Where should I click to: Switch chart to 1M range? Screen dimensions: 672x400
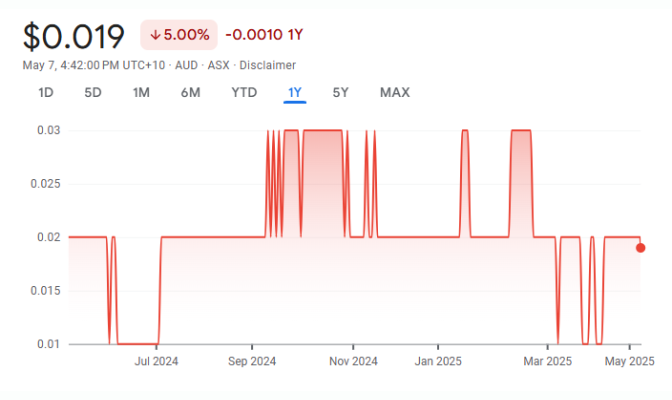141,93
